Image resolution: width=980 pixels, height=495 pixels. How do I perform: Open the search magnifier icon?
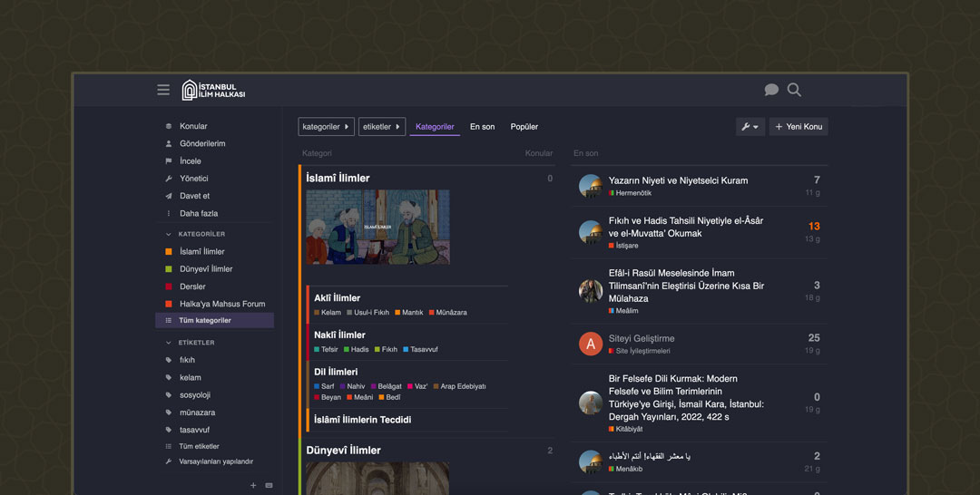point(794,90)
